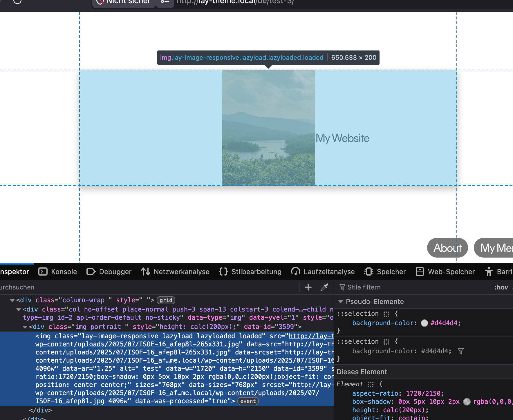Toggle selector highlighter beside first ::selection rule
Image resolution: width=513 pixels, height=420 pixels.
click(386, 314)
